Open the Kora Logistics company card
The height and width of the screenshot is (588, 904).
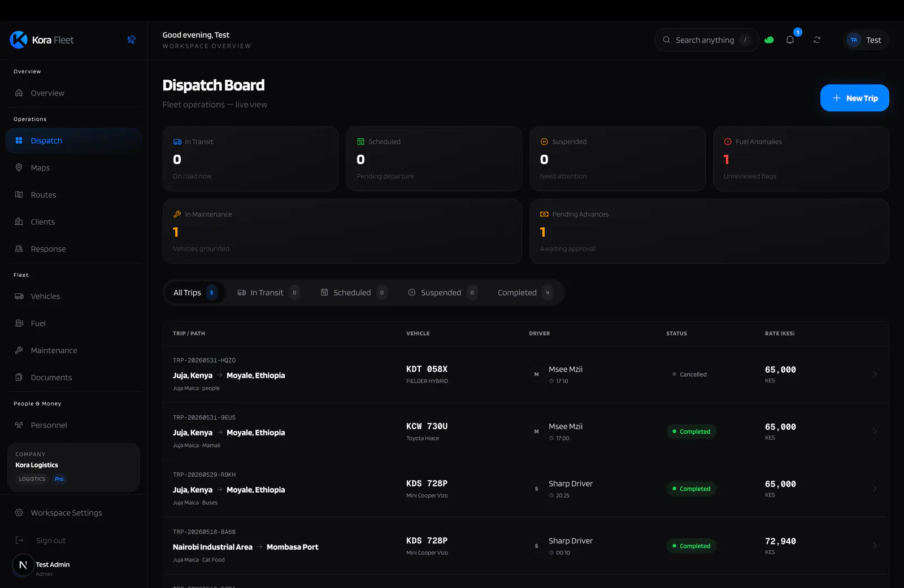pyautogui.click(x=73, y=467)
